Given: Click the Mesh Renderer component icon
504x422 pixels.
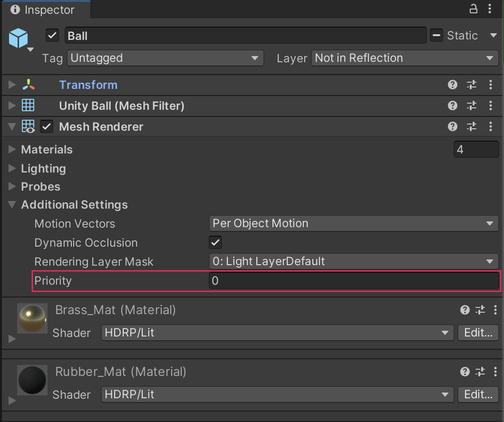Looking at the screenshot, I should pos(28,127).
